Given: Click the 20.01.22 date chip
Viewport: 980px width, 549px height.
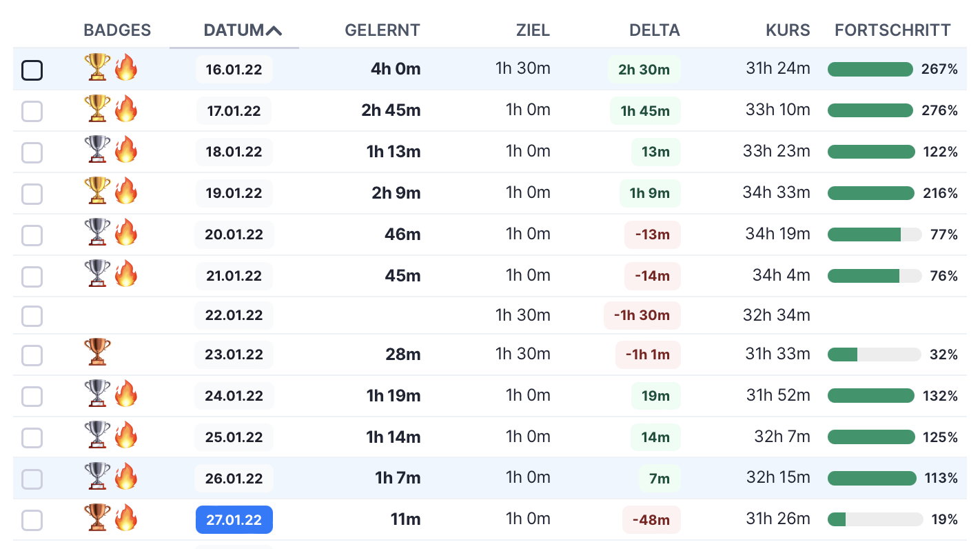Looking at the screenshot, I should point(234,235).
